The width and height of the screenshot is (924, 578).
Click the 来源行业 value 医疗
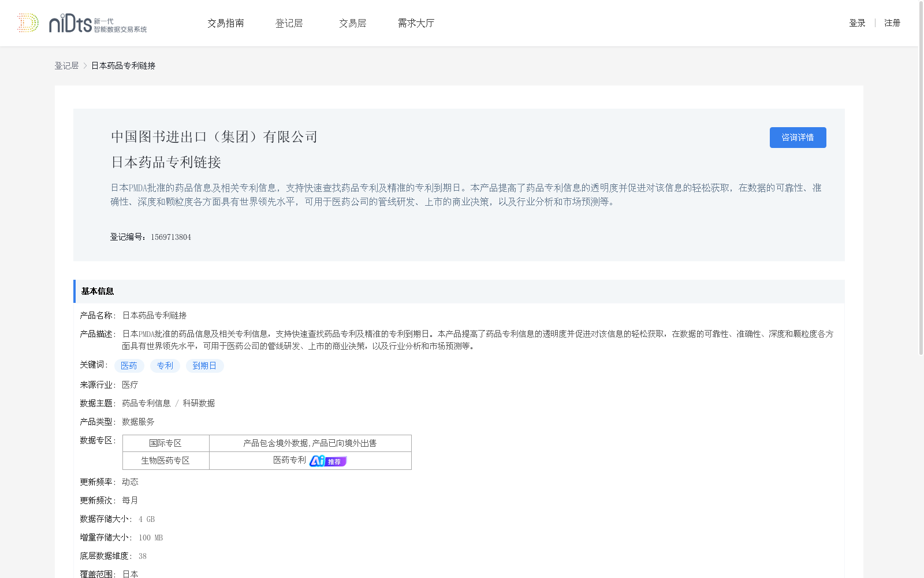point(130,385)
